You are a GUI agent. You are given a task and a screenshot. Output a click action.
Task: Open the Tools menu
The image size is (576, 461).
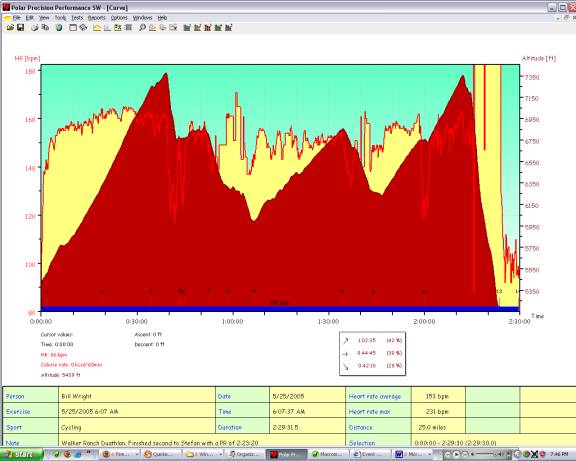[61, 18]
